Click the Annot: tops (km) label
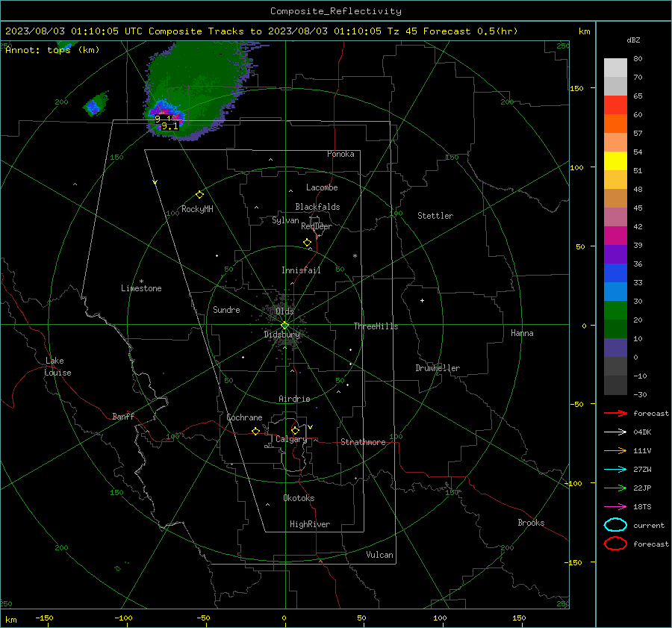The height and width of the screenshot is (628, 672). tap(52, 50)
